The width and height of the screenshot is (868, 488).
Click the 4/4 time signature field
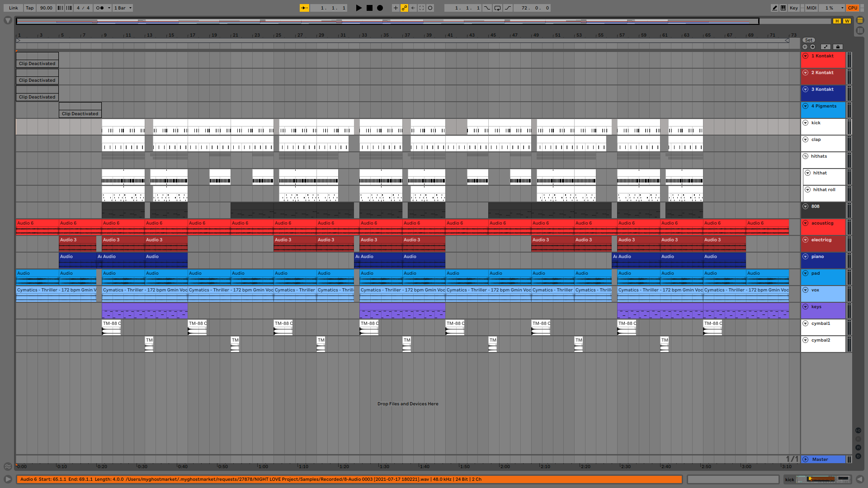[x=83, y=8]
